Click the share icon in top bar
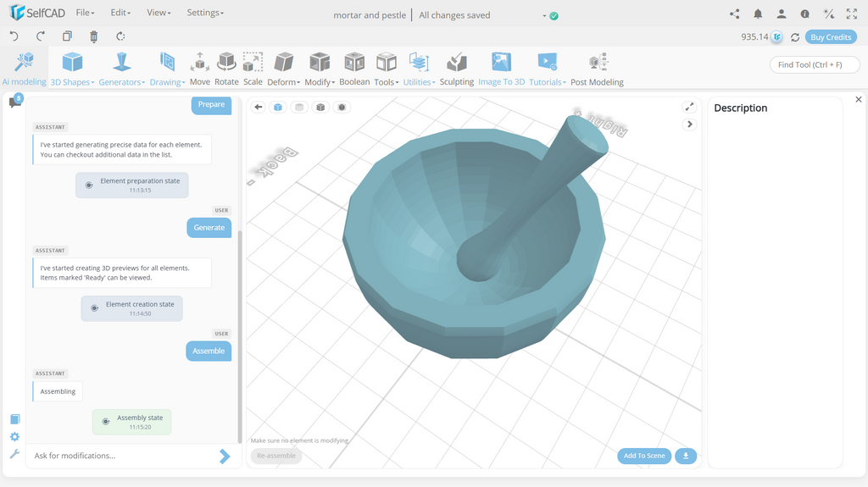 tap(735, 14)
